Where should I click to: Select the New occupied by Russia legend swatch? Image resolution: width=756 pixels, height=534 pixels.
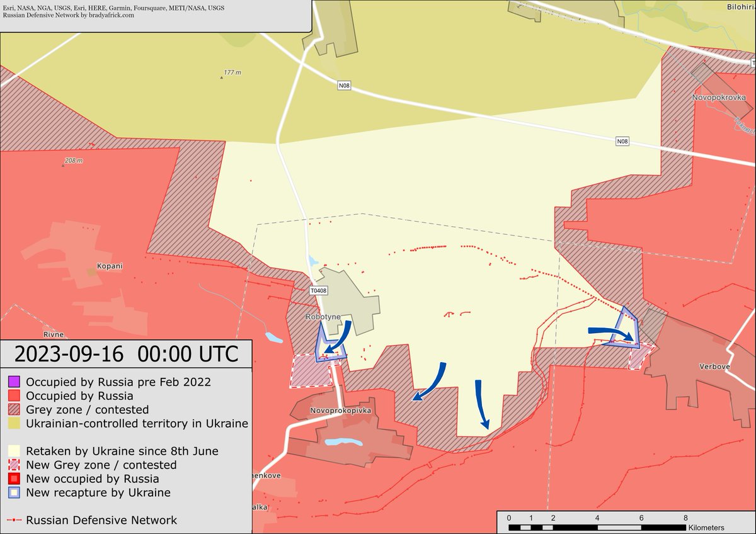point(14,479)
